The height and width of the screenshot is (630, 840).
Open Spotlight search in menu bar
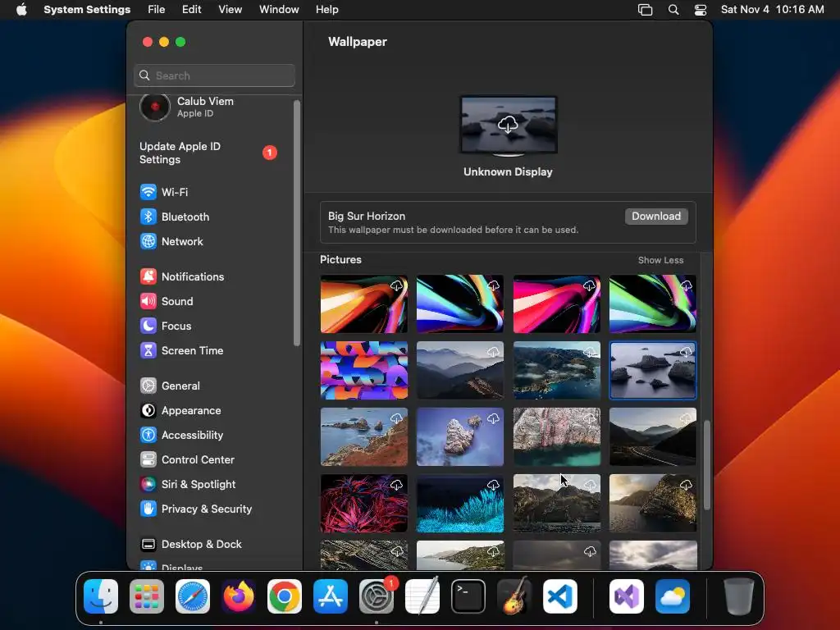tap(673, 10)
